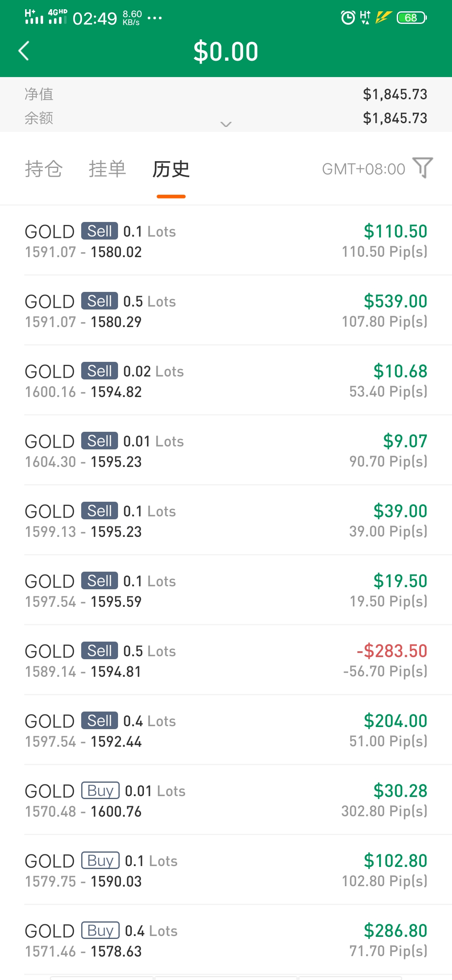This screenshot has width=452, height=980.
Task: Open the GOLD Sell trade earning $539.00
Action: coord(226,311)
